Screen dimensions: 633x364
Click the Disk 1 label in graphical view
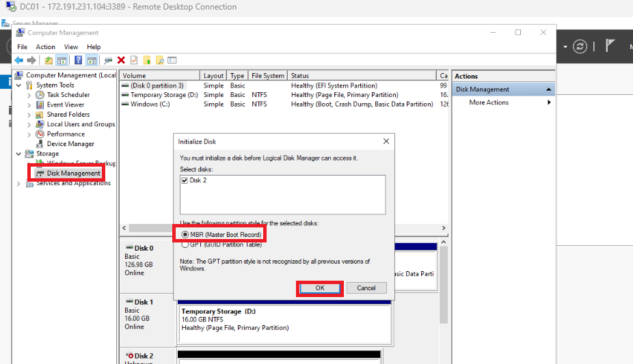(x=144, y=303)
